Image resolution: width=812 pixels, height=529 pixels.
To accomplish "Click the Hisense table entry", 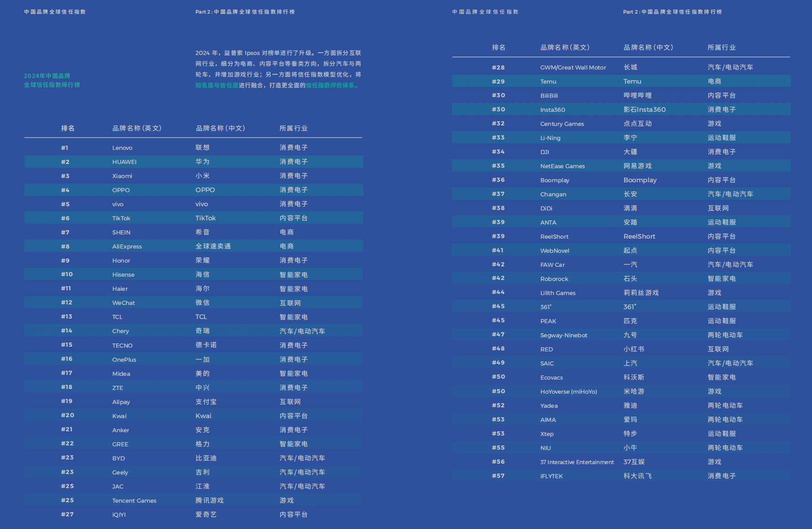I will (123, 275).
